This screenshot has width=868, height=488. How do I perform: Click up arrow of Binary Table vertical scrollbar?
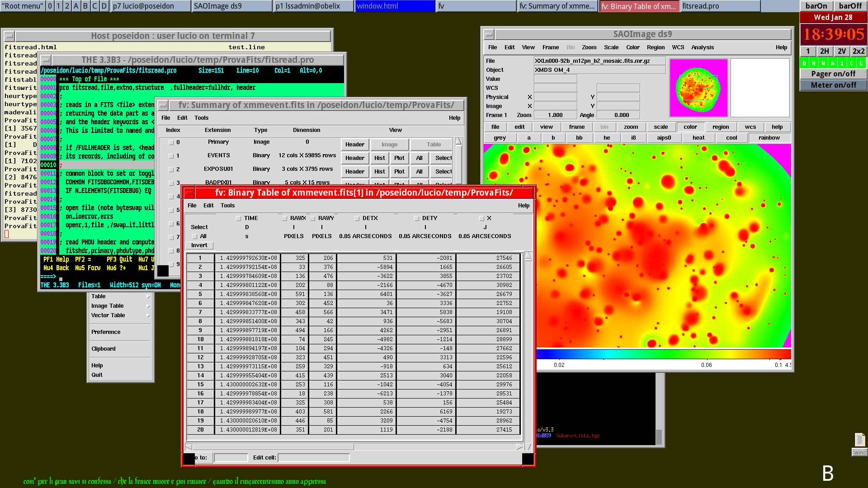coord(528,256)
